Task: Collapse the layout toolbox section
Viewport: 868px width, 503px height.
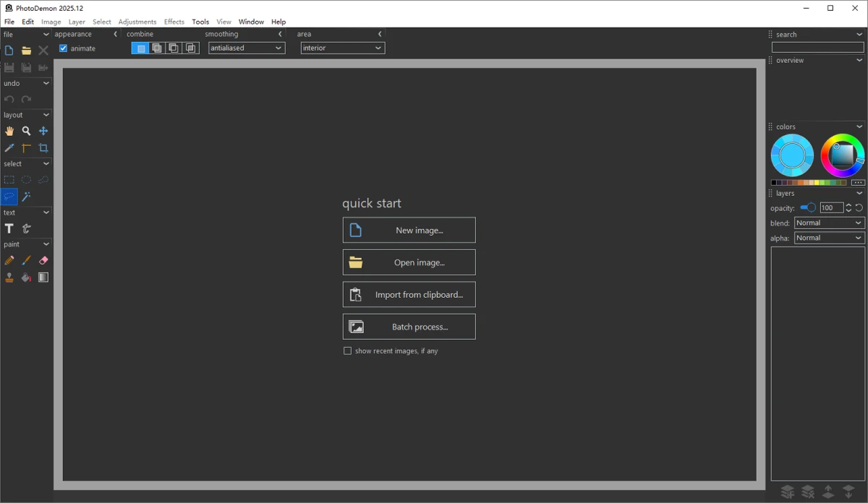Action: (x=46, y=115)
